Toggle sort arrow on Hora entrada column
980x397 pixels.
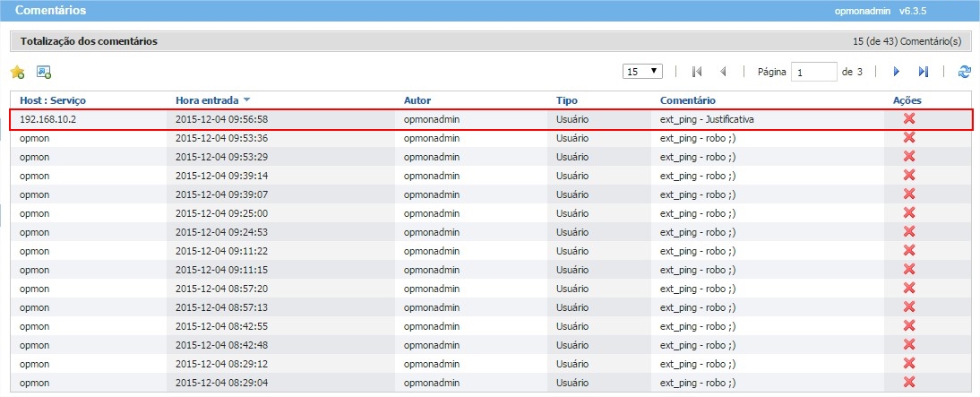[x=246, y=100]
